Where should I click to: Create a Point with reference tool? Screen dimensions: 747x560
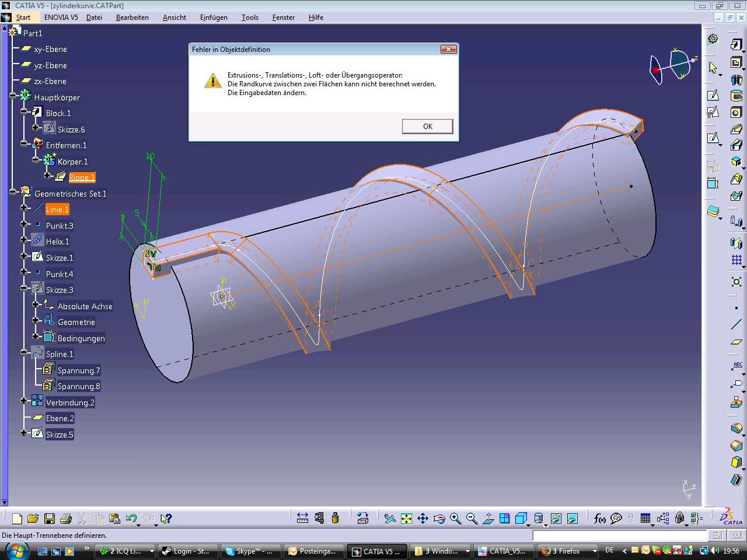point(736,307)
